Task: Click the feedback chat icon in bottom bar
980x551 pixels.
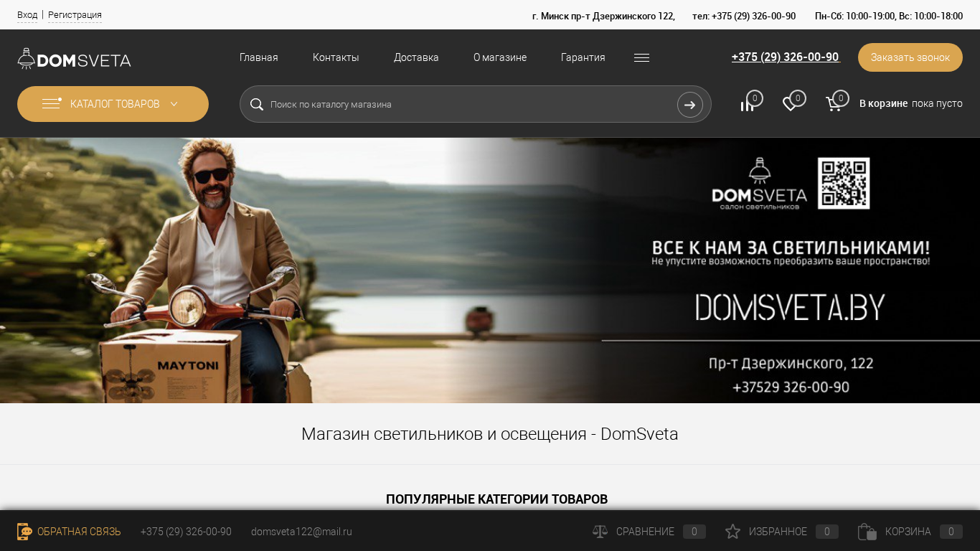Action: tap(24, 532)
